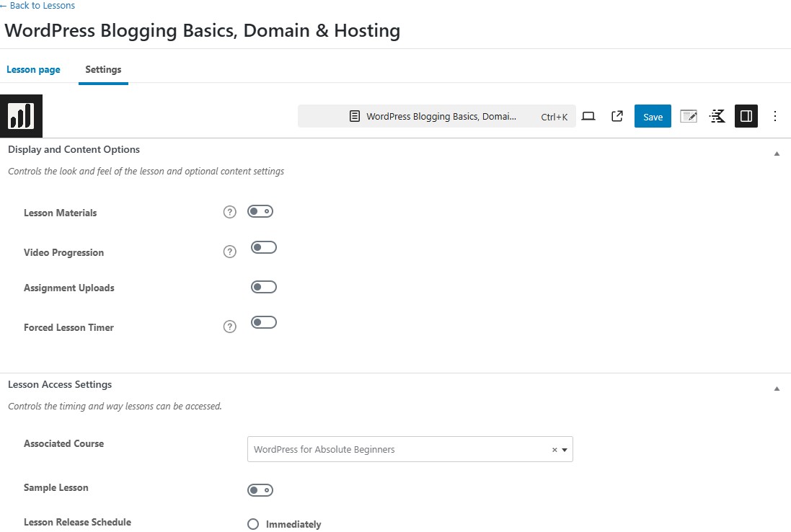791x532 pixels.
Task: Click the site logo bar-chart icon
Action: point(21,116)
